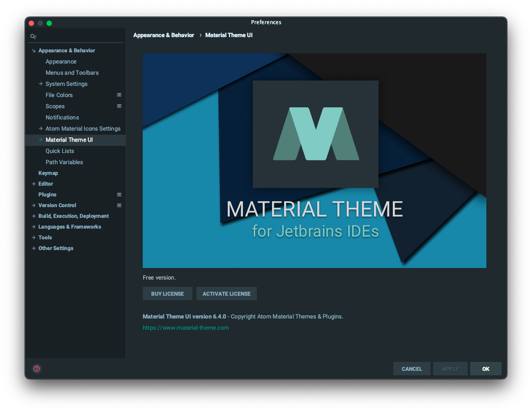Open File Colors settings
Screen dimensions: 532x412
click(x=59, y=95)
